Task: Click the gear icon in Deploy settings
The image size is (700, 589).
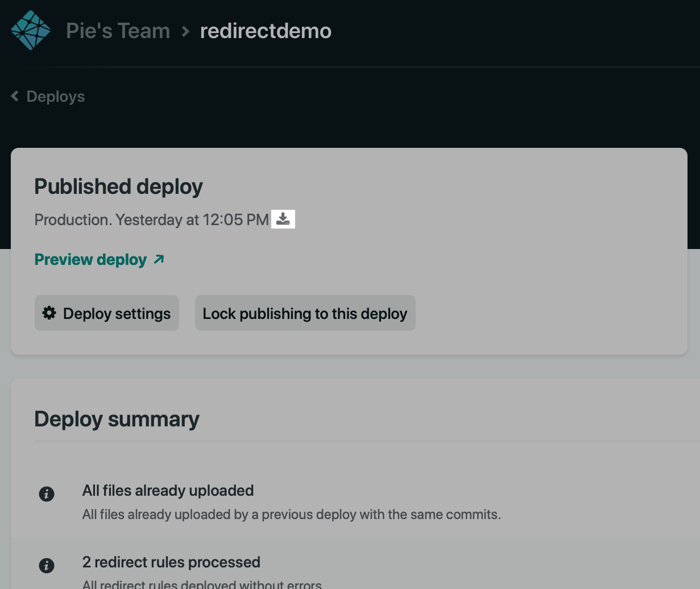Action: coord(49,313)
